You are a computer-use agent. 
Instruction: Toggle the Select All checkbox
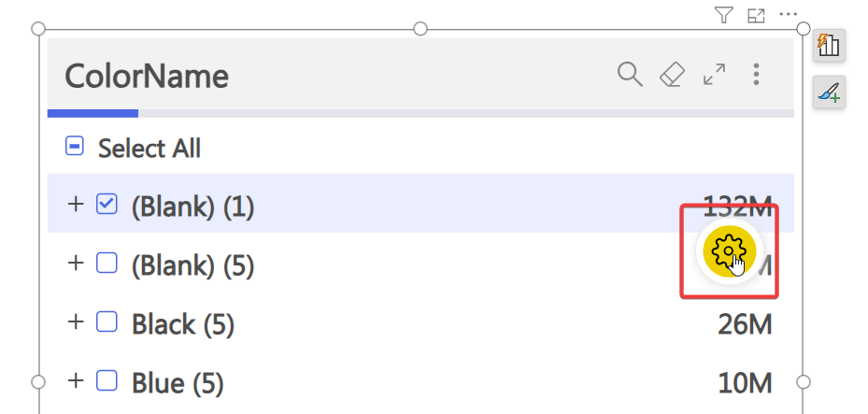[x=75, y=147]
